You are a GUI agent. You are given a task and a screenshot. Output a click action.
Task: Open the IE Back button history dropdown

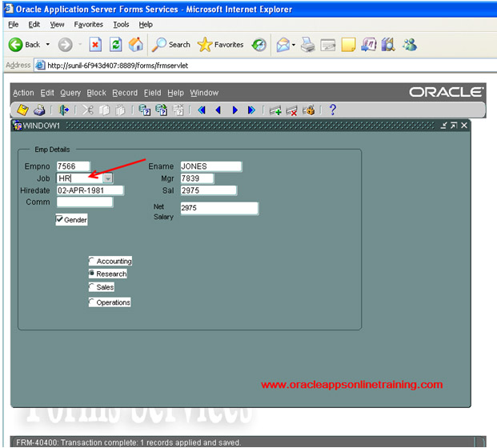point(47,45)
